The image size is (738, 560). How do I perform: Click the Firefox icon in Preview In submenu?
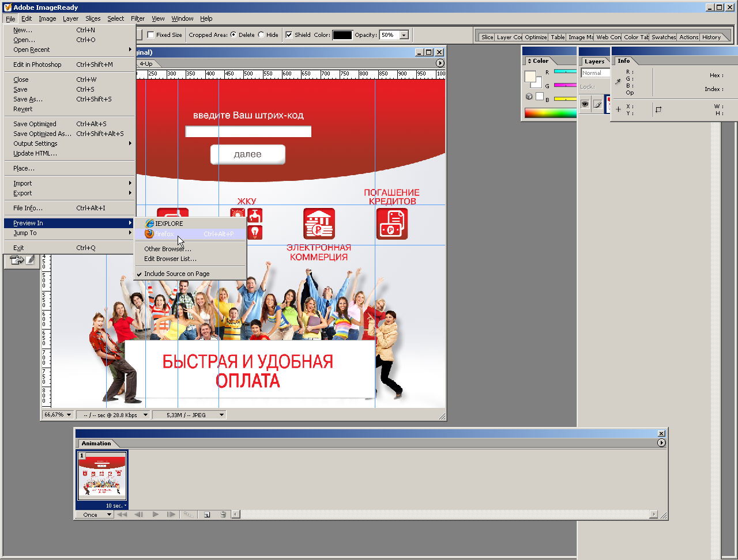(150, 234)
